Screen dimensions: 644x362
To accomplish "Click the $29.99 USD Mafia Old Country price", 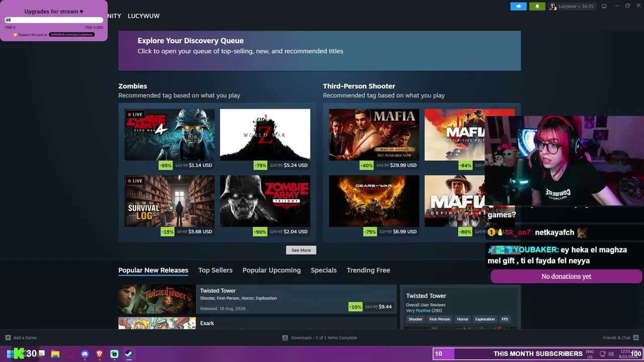I will pyautogui.click(x=404, y=165).
